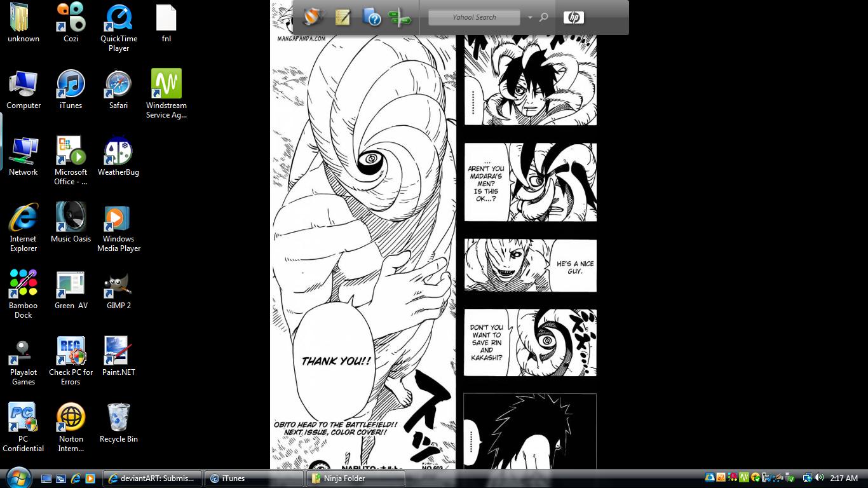
Task: Select the Recycle Bin desktop icon
Action: [118, 424]
